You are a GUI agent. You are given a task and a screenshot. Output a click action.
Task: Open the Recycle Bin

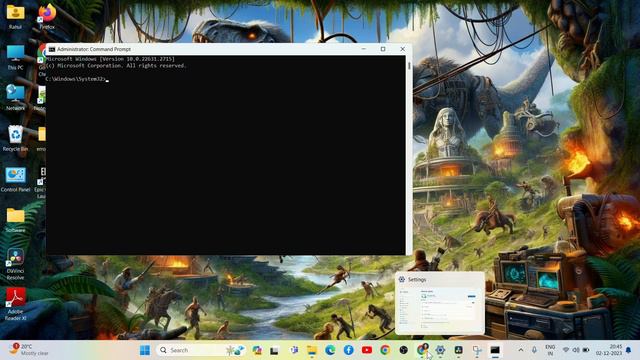15,139
